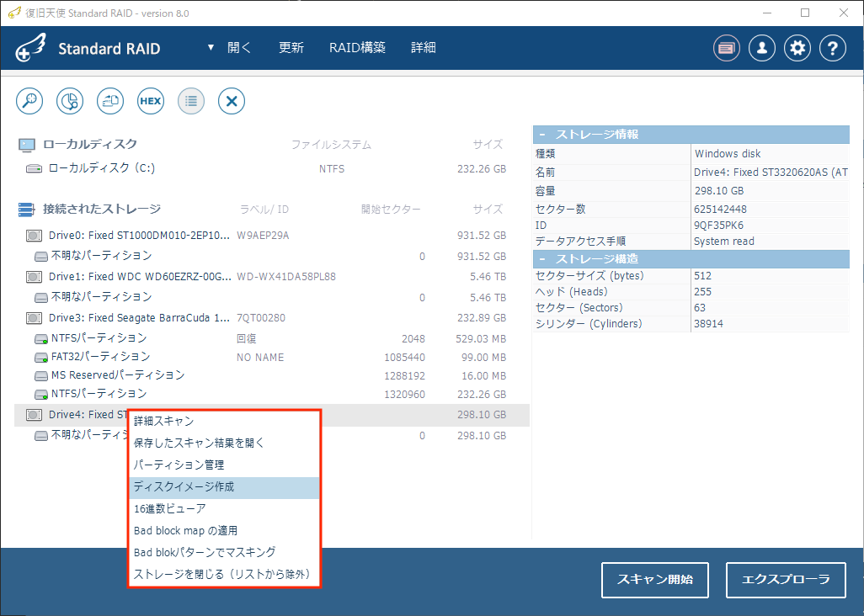Screen dimensions: 864x616
Task: Click cylinders value 38914
Action: 708,324
